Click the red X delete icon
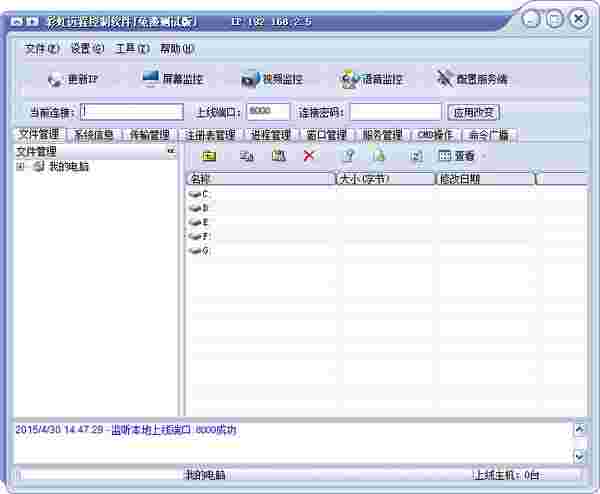 pos(309,156)
